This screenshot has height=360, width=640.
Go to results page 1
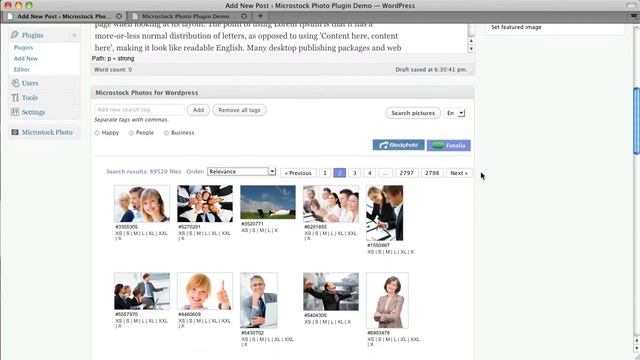tap(325, 173)
